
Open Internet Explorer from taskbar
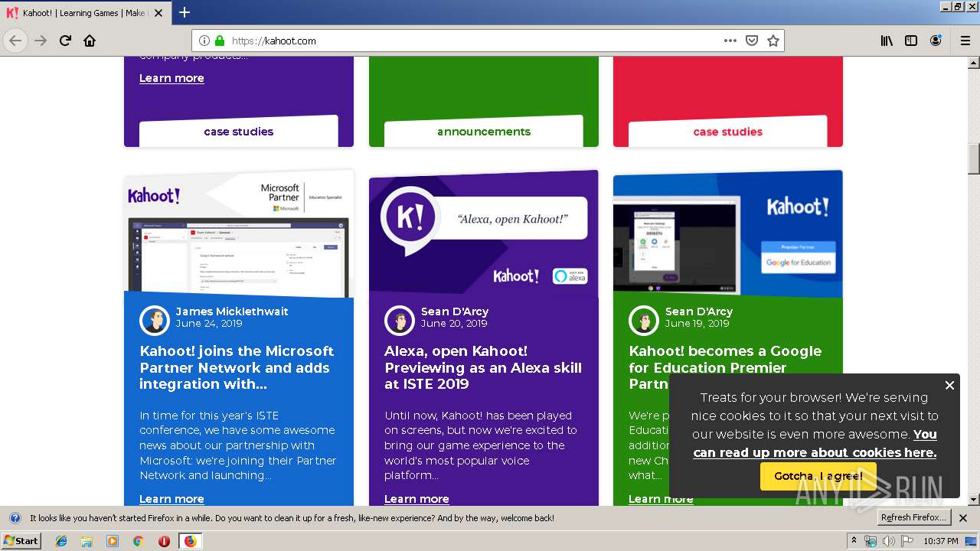pos(61,541)
